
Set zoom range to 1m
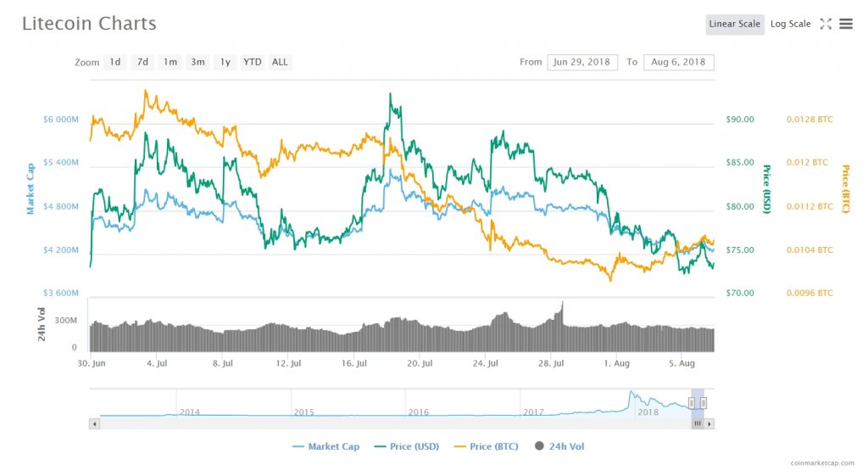pos(170,62)
